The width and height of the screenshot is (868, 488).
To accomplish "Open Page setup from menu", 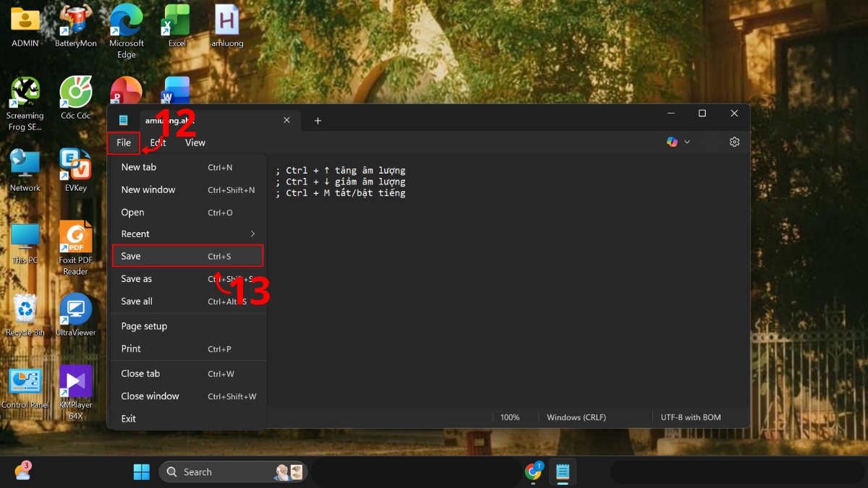I will (187, 326).
